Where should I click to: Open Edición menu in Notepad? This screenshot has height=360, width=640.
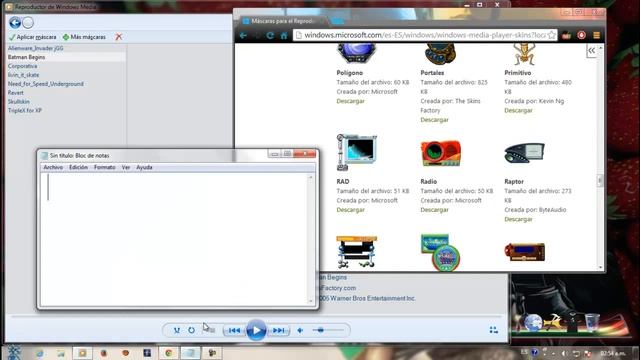pos(78,167)
